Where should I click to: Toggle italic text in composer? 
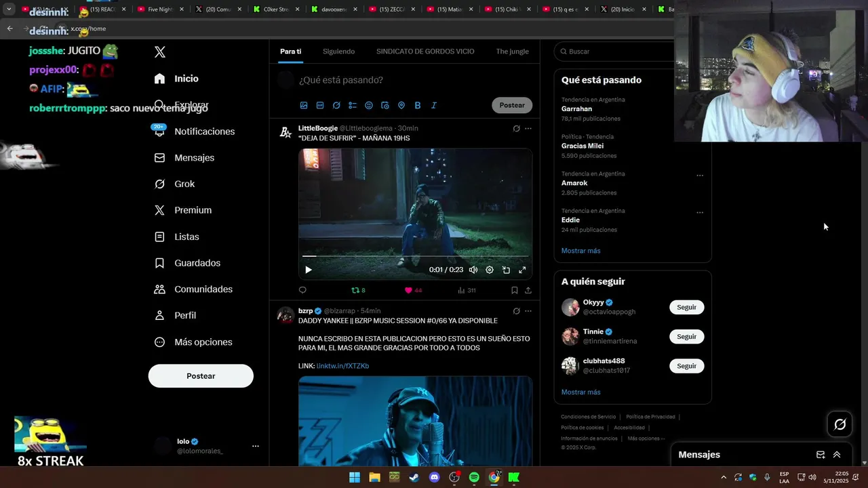pyautogui.click(x=434, y=106)
